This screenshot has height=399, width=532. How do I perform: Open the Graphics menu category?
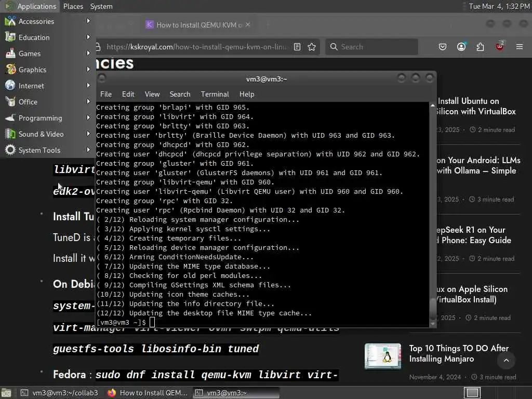pos(47,70)
